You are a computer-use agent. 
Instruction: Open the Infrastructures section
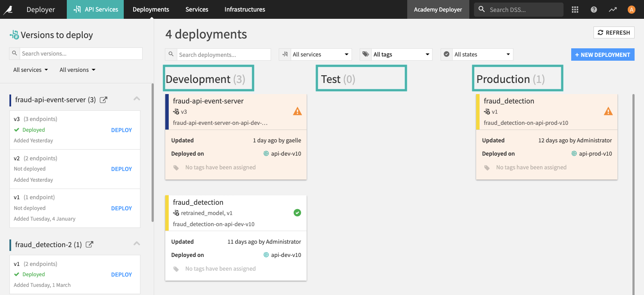(x=244, y=9)
